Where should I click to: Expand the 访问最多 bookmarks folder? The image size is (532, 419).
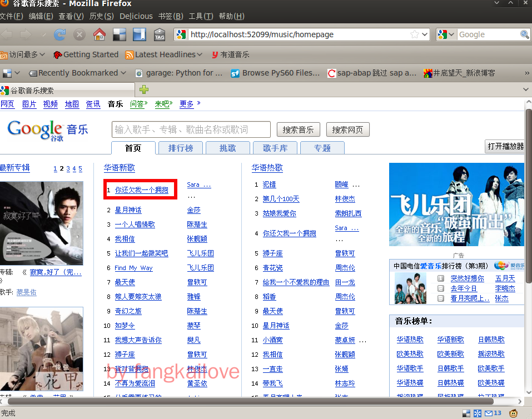pos(23,54)
